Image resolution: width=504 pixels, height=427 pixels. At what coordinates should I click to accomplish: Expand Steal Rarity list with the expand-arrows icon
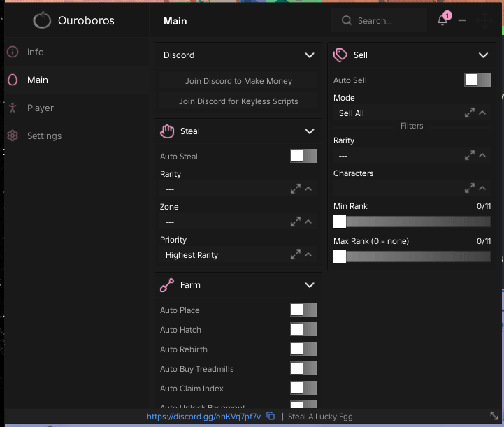click(296, 189)
